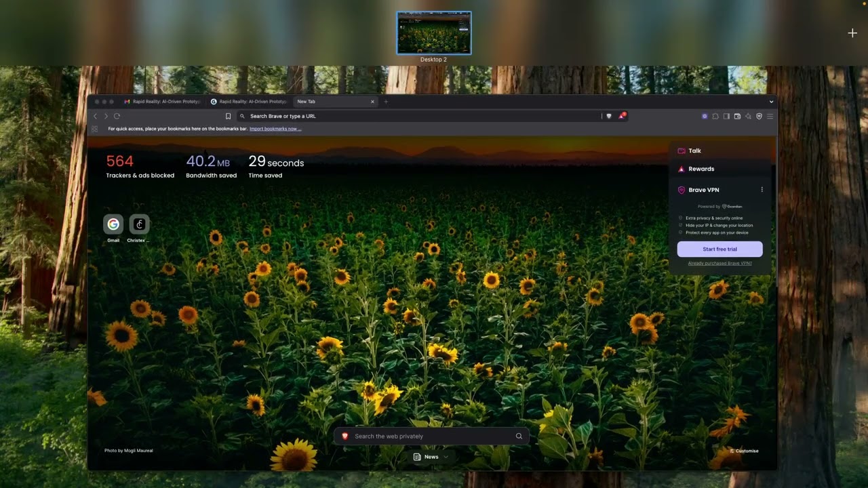
Task: Go forward with the forward arrow
Action: click(106, 116)
